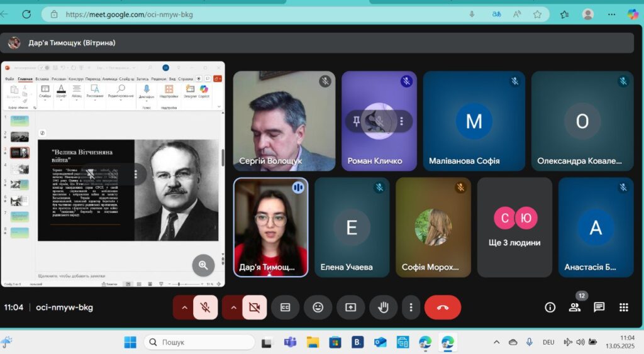Expand audio settings arrow beside microphone
The image size is (644, 354).
[184, 307]
